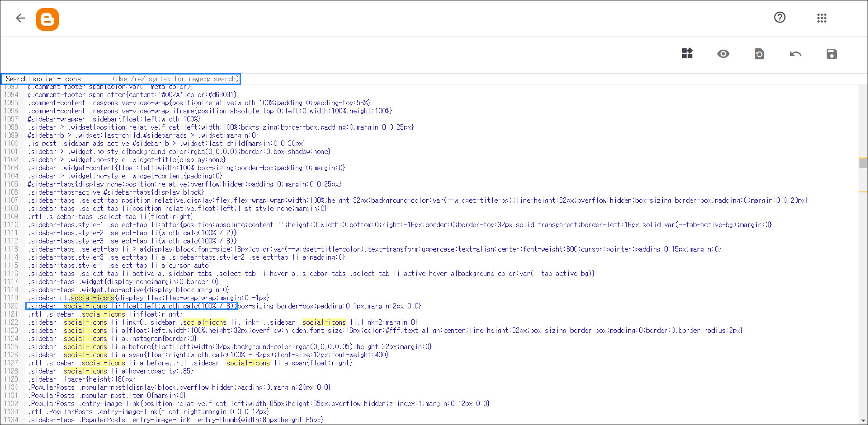Click '.sidebar-tabs.style-1 .select-tab li a{cursor:auto}' line
Screen dimensions: 868x425
(119, 265)
